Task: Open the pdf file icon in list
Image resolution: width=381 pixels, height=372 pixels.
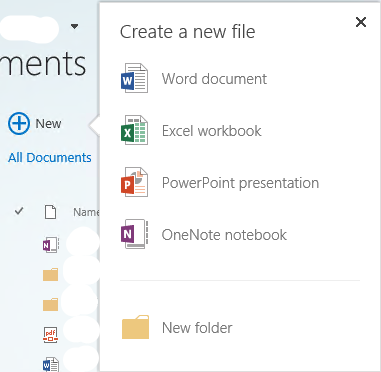Action: click(x=51, y=335)
